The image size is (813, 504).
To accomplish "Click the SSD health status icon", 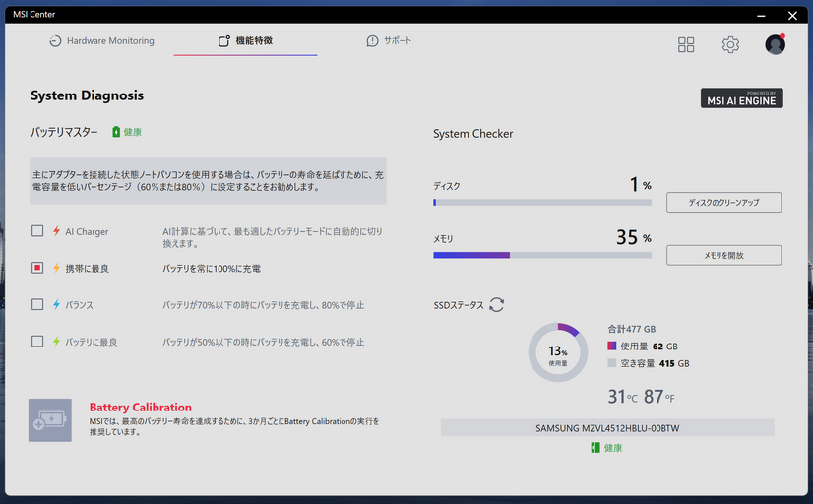I will coord(595,448).
